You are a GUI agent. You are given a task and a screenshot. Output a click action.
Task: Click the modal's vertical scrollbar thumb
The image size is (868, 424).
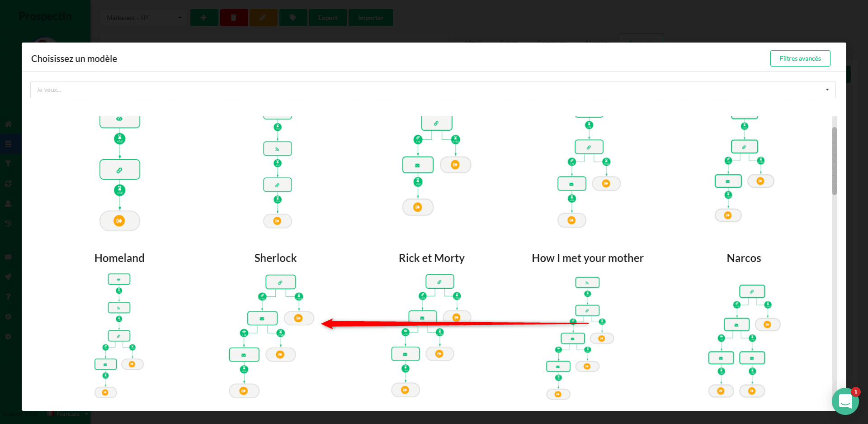(x=835, y=161)
